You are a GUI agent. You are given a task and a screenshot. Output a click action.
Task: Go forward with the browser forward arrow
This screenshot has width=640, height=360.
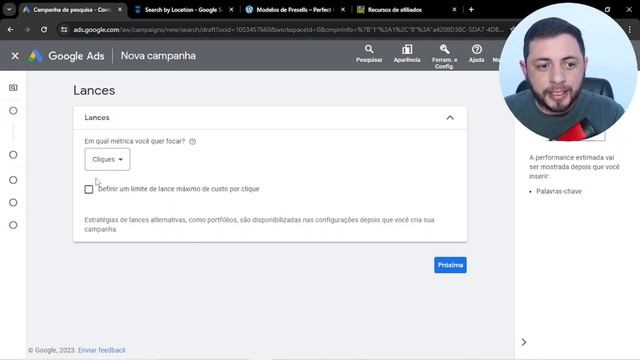click(x=27, y=29)
